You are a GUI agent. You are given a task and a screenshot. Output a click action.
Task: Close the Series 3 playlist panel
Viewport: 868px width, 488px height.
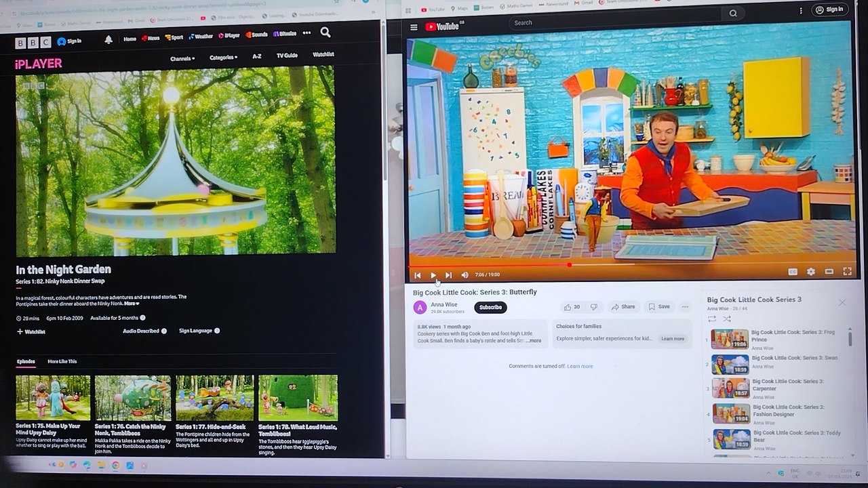coord(842,302)
